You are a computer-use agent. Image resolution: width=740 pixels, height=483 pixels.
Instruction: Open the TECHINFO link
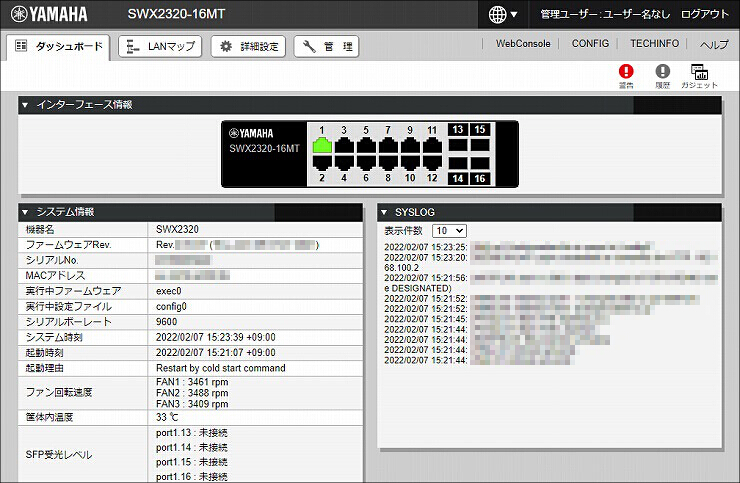point(655,43)
